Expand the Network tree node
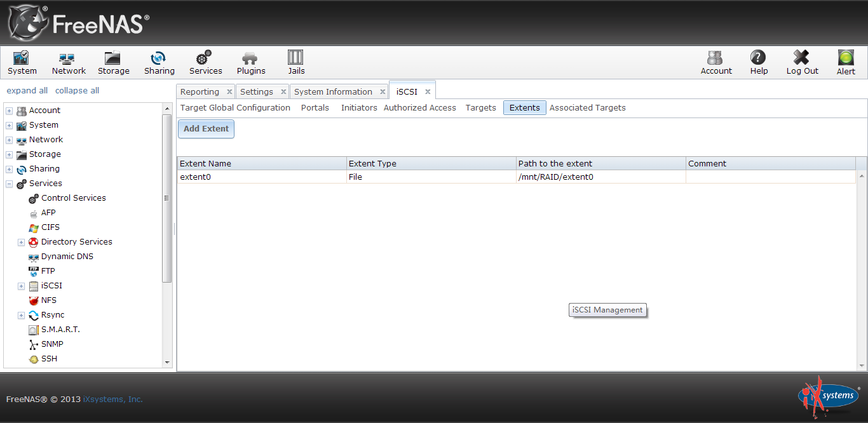Viewport: 868px width, 423px height. [9, 140]
